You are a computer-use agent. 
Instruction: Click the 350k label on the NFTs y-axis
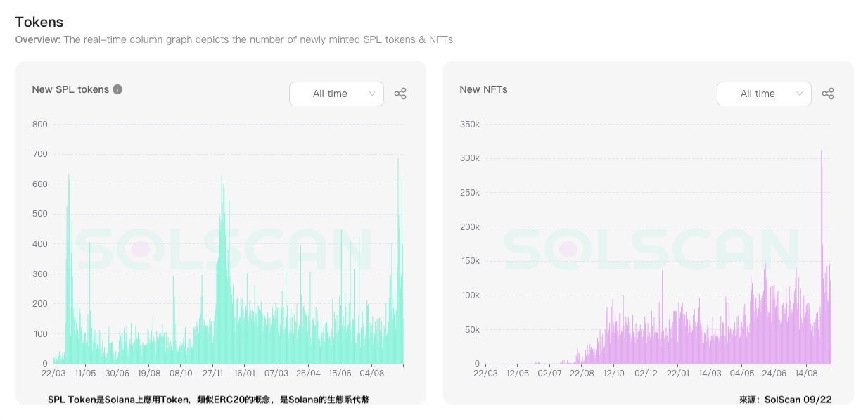click(x=469, y=125)
